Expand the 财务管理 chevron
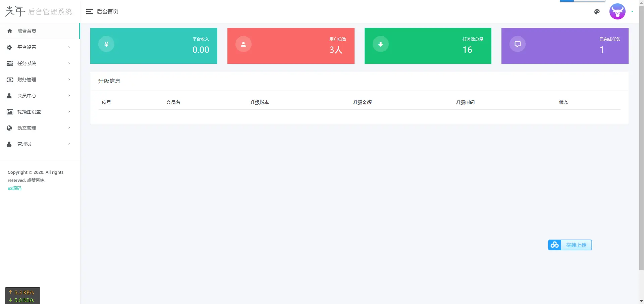Screen dimensions: 644x304 click(x=69, y=80)
